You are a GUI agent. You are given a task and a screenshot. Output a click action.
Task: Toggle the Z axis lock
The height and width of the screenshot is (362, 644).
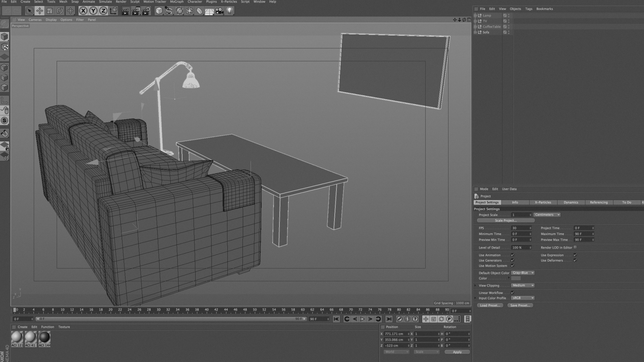coord(103,11)
